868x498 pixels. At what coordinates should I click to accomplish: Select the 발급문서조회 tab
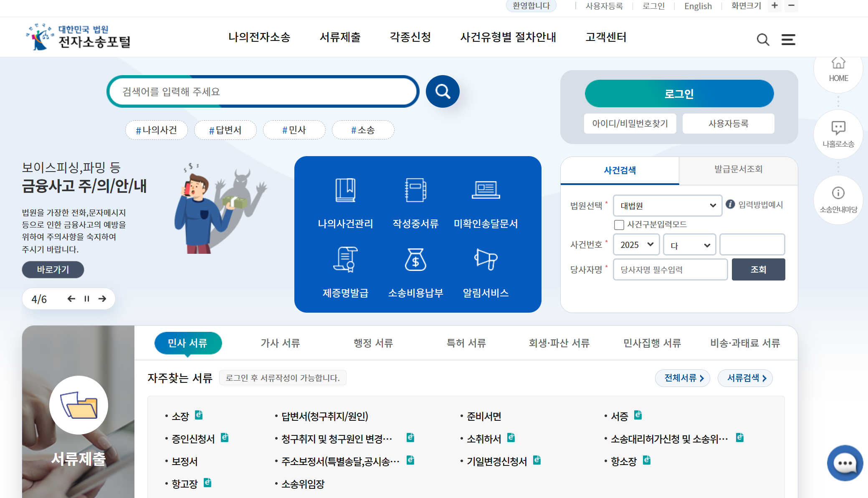(x=738, y=170)
